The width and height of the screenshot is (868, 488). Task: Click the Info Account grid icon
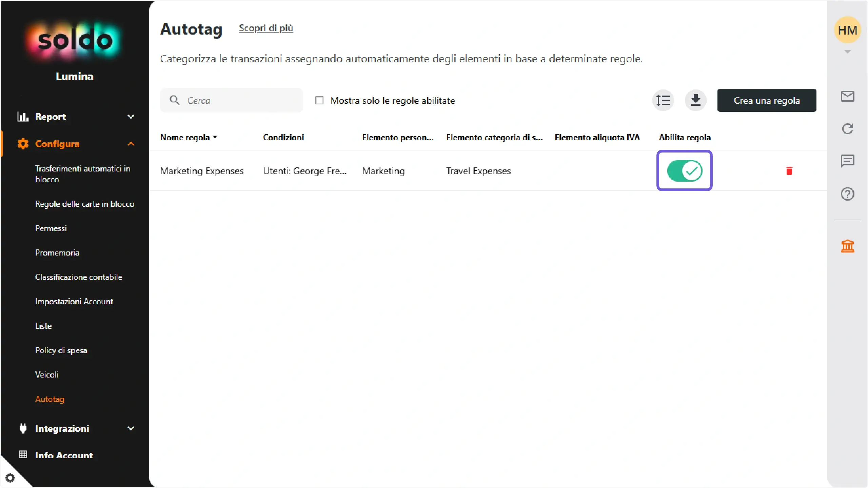pos(23,454)
